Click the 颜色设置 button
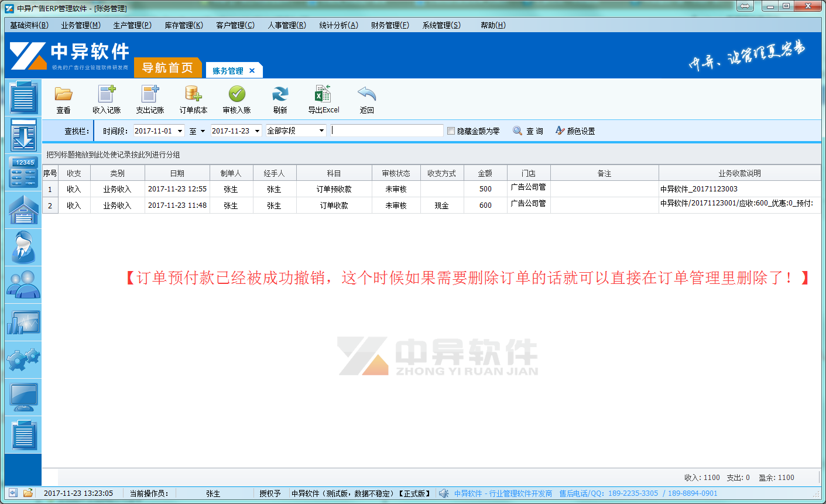The height and width of the screenshot is (504, 826). (575, 131)
